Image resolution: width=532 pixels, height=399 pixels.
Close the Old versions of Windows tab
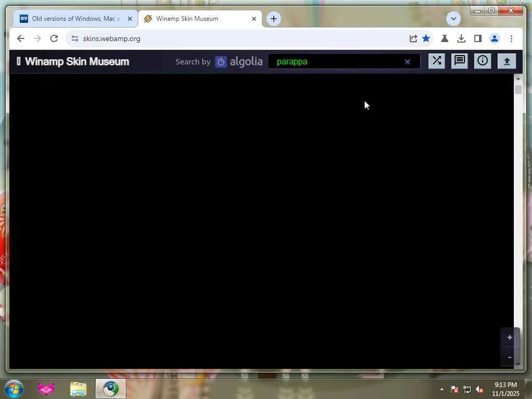click(x=130, y=19)
